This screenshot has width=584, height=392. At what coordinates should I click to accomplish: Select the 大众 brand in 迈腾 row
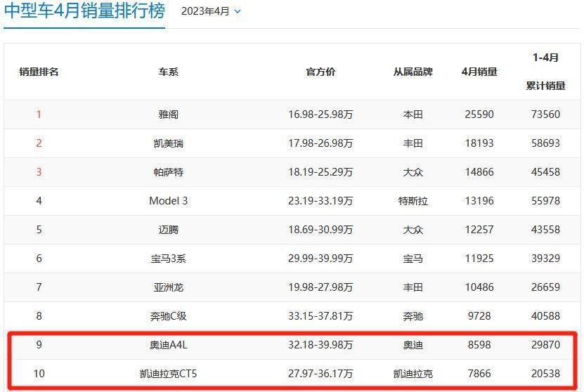pyautogui.click(x=413, y=229)
